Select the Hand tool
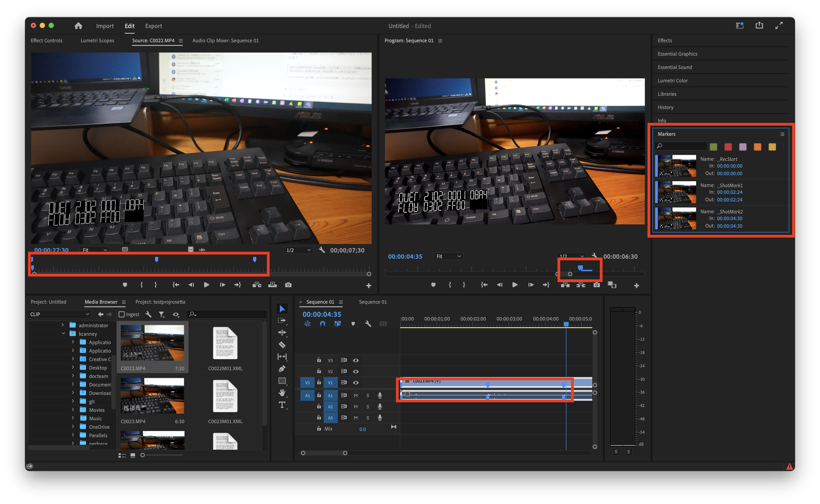This screenshot has height=504, width=820. coord(282,393)
